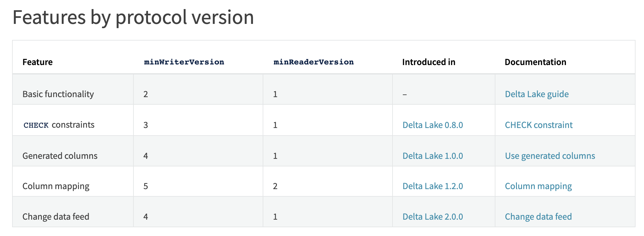Click the Introduced in column header
This screenshot has width=644, height=236.
coord(429,62)
